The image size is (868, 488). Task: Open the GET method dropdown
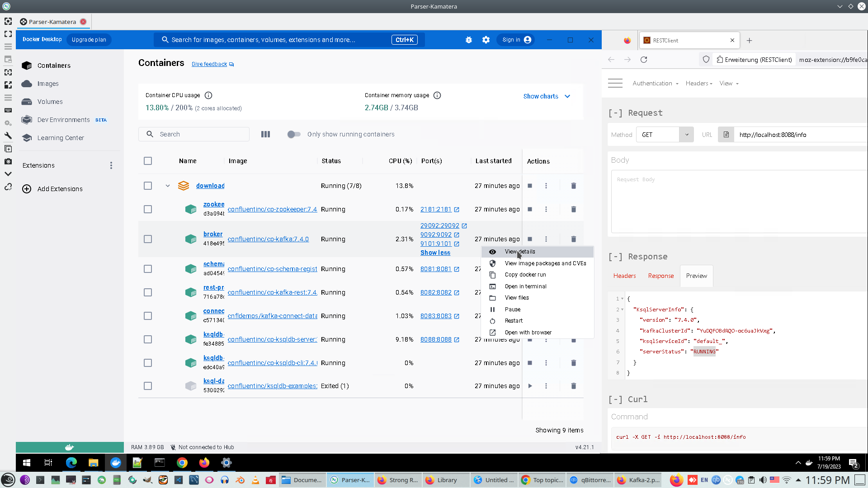pos(665,135)
